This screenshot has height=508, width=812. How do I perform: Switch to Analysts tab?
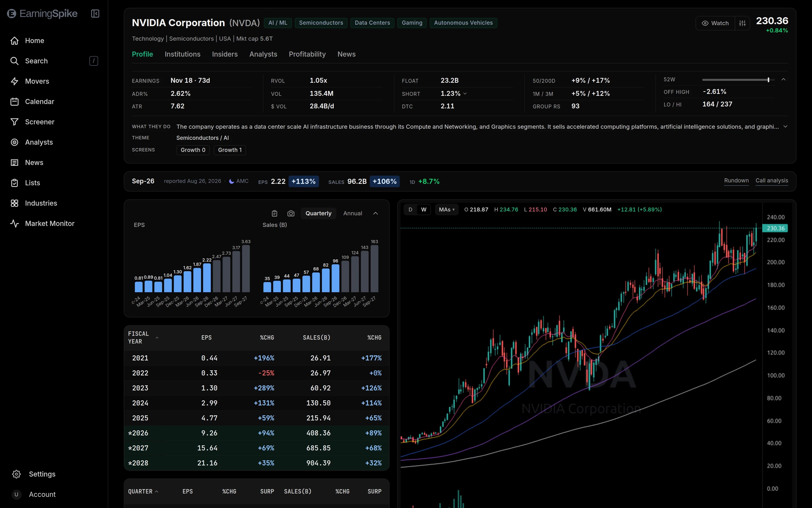click(263, 54)
